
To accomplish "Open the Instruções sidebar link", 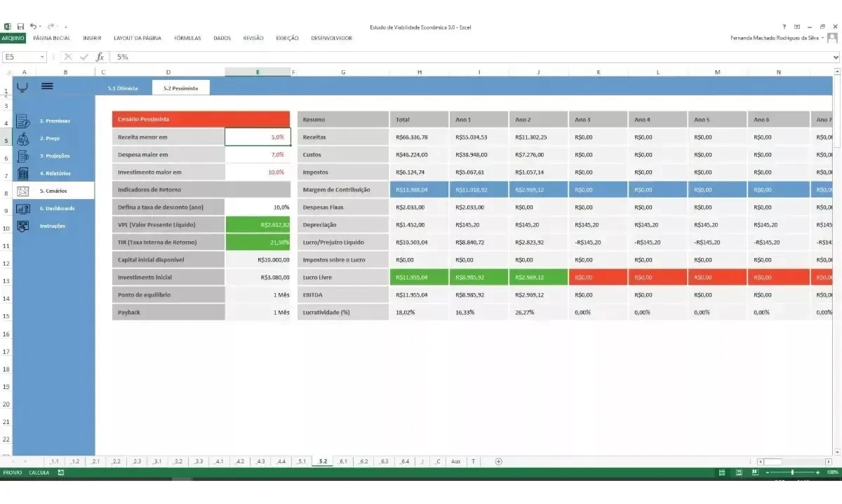I will coord(52,226).
